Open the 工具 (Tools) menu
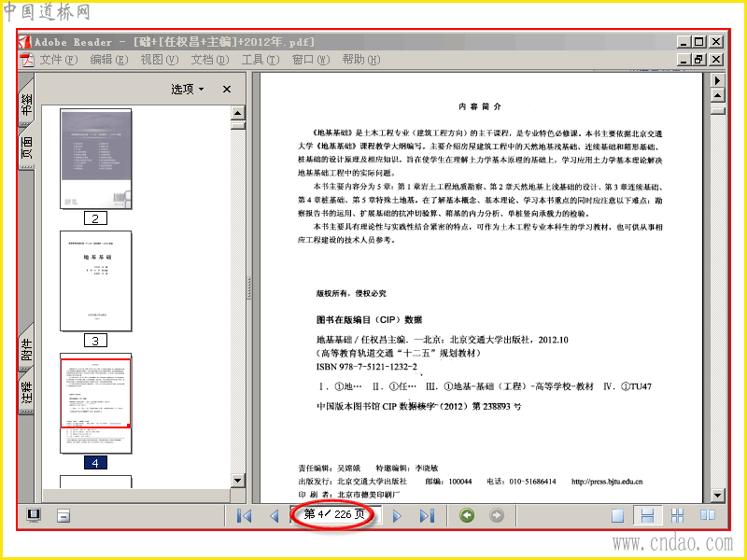This screenshot has width=747, height=560. click(x=261, y=60)
